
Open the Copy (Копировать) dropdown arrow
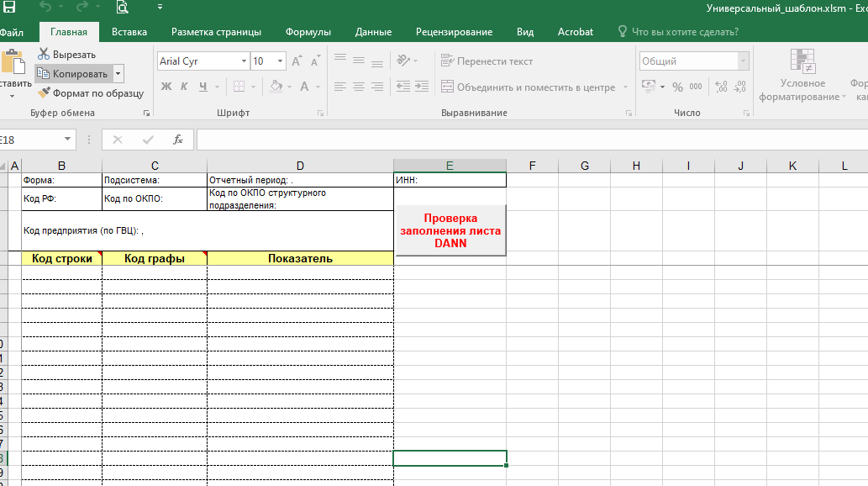[118, 74]
